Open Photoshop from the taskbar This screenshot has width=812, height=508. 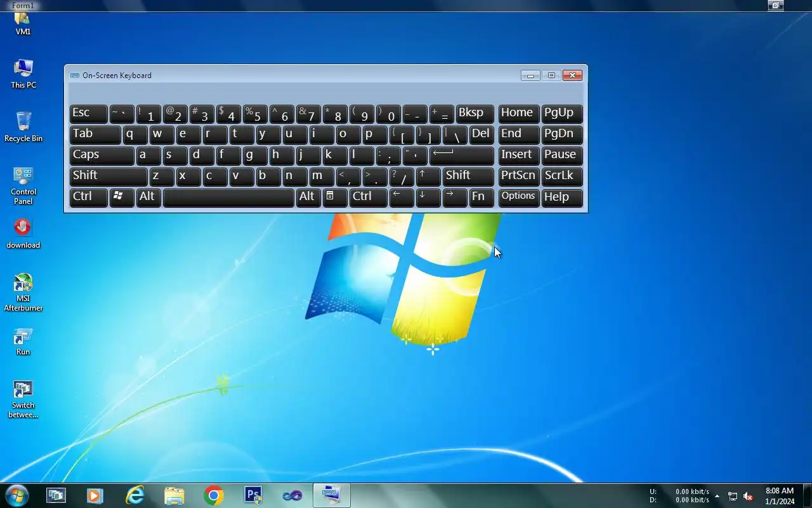click(x=253, y=495)
